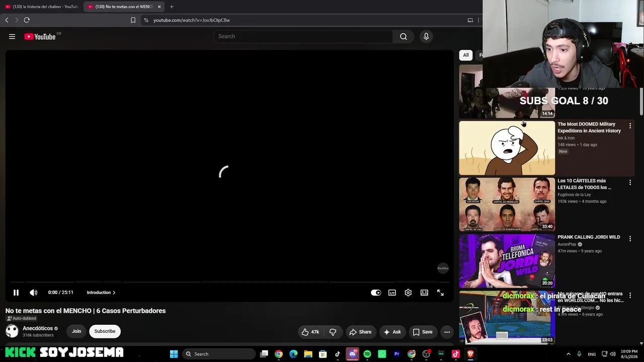
Task: Open the Most DOOMED Military Expeditions thumbnail
Action: click(507, 148)
